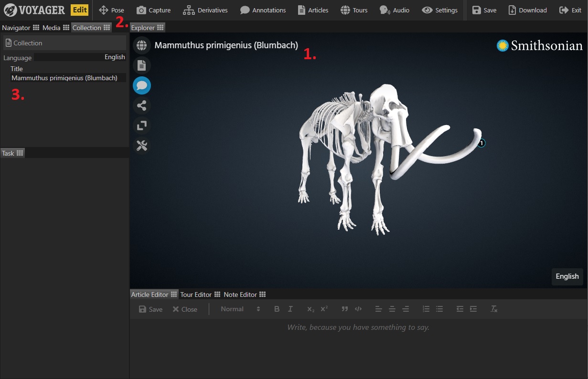Viewport: 588px width, 379px height.
Task: Toggle the Settings eye task
Action: [x=440, y=10]
